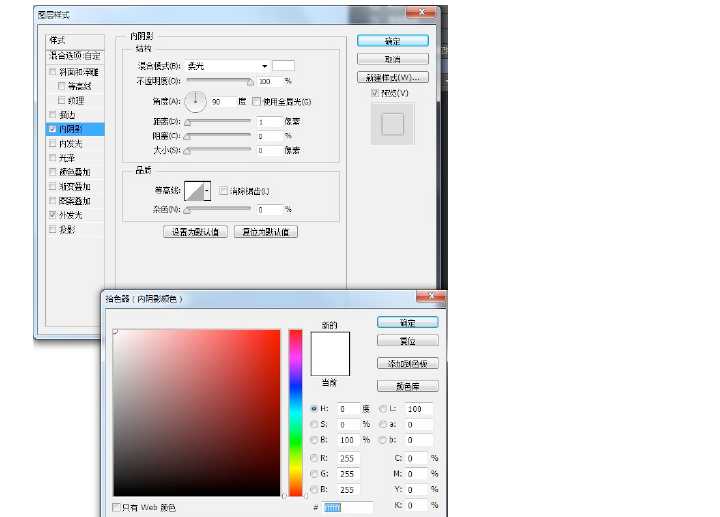Select the R radio button in color picker

pos(315,459)
